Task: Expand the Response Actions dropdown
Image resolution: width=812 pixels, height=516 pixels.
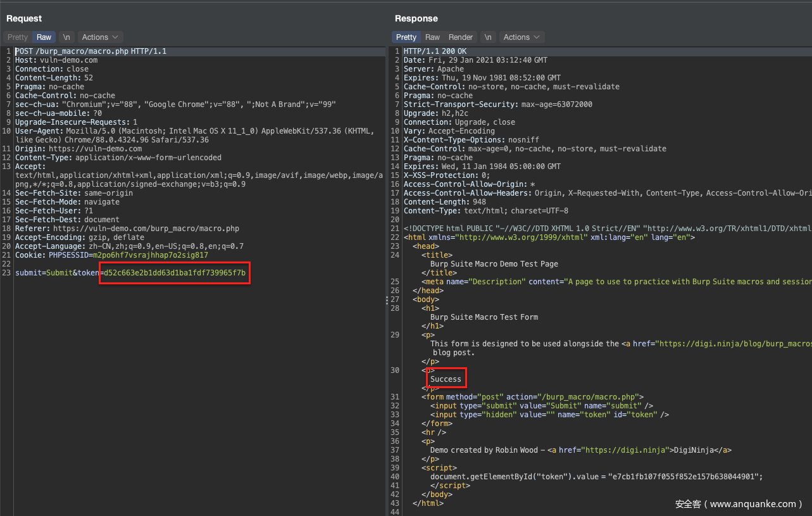Action: pyautogui.click(x=522, y=37)
